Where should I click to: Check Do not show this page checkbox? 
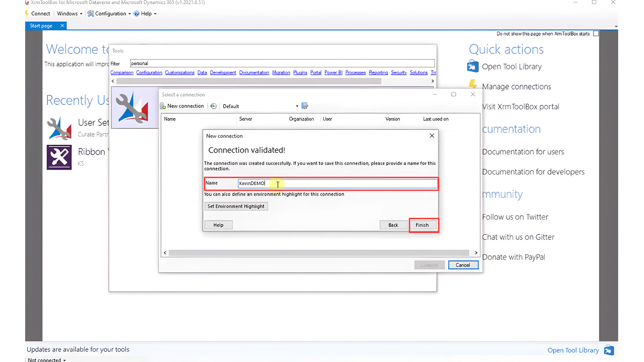click(596, 34)
